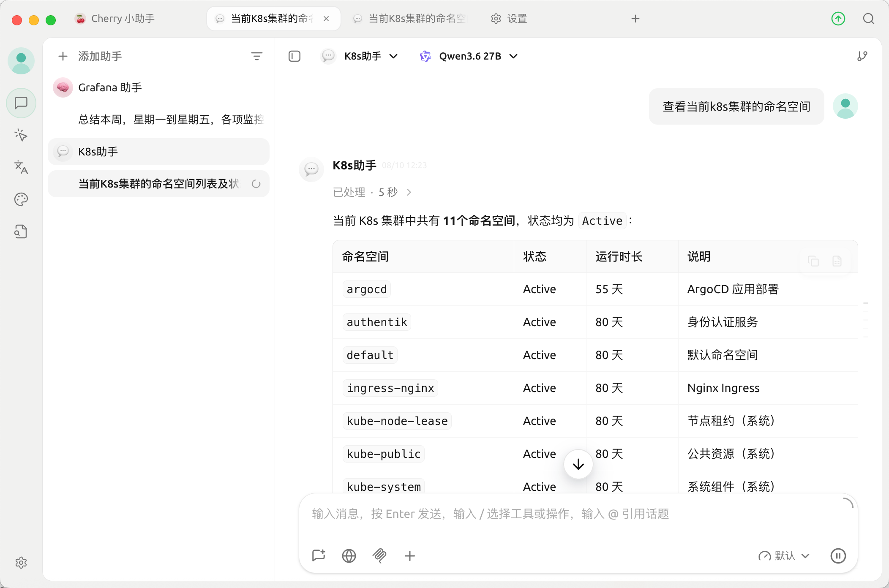Open the Qwen3.6 27B model dropdown

tap(469, 56)
